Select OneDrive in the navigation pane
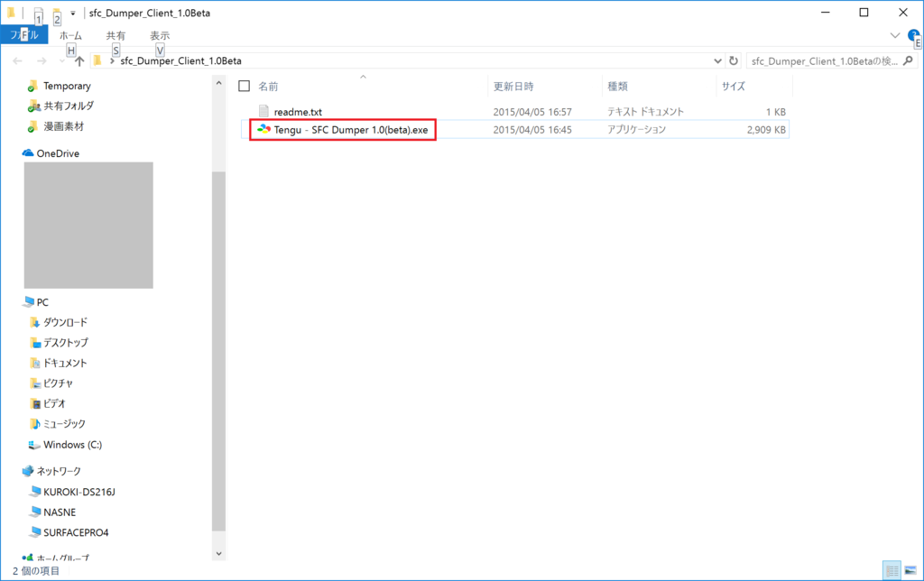 (58, 153)
